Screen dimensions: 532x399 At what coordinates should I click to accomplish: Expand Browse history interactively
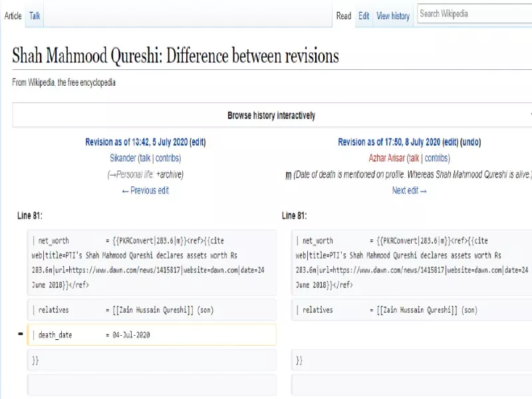(272, 115)
